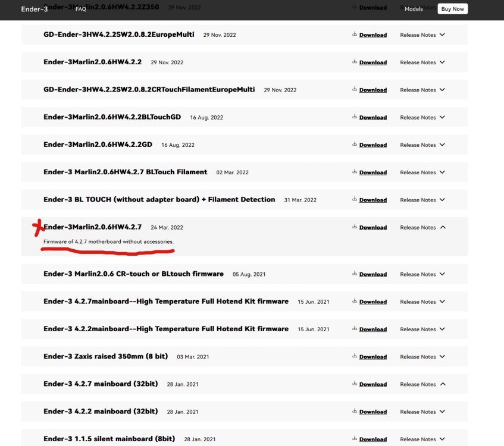The height and width of the screenshot is (446, 504).
Task: Collapse Release Notes for Ender-3 4.2.7 mainboard (32bit)
Action: point(422,384)
